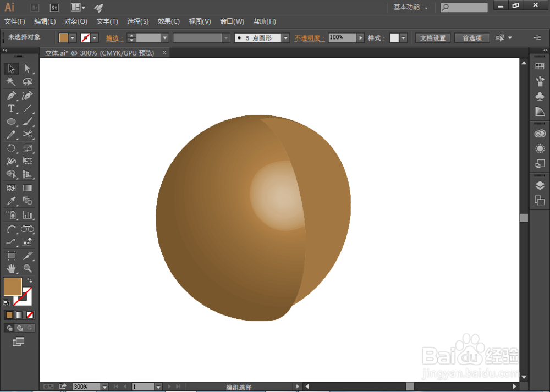Open the Creative Cloud Libraries panel
The image size is (550, 392).
[540, 134]
